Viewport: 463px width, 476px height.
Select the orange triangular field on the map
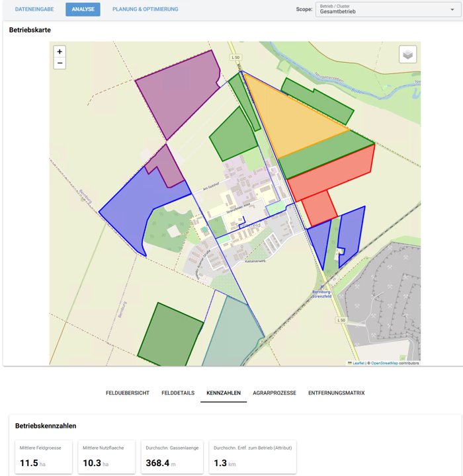[x=291, y=119]
